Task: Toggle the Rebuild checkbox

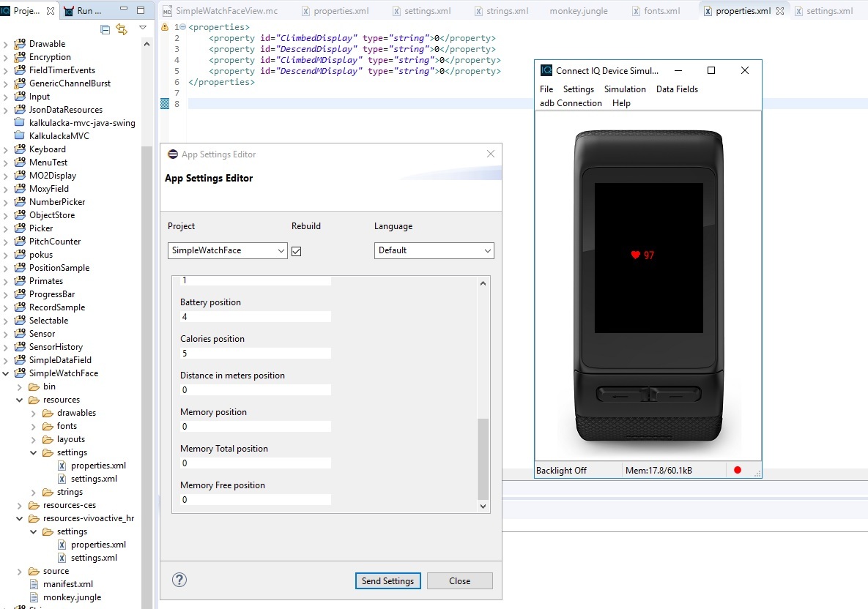Action: coord(296,251)
